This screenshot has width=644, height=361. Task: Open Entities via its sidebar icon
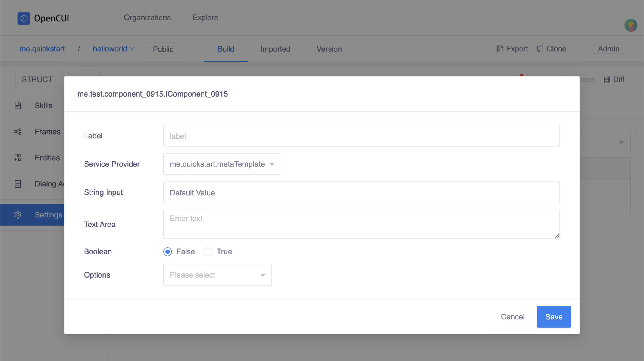pyautogui.click(x=18, y=158)
